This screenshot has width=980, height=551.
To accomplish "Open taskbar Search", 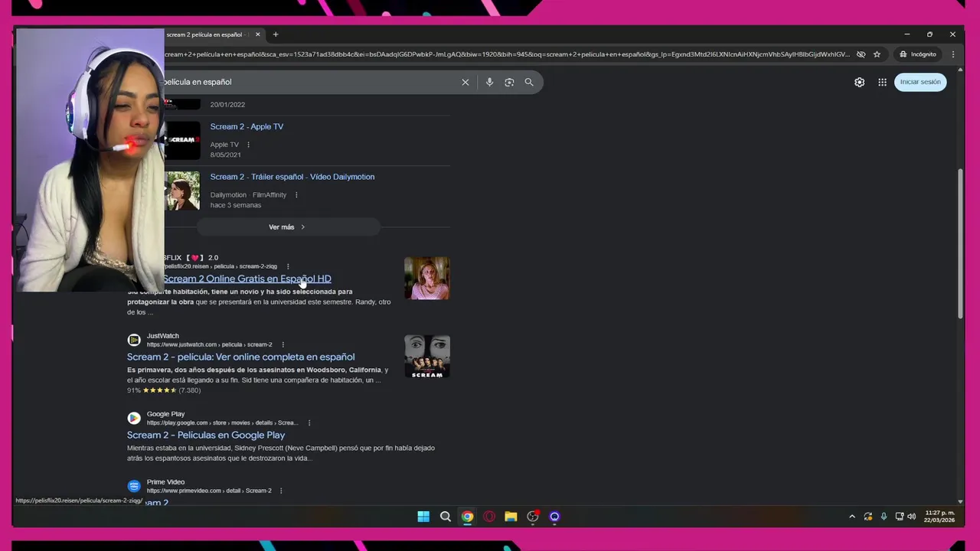I will 445,517.
